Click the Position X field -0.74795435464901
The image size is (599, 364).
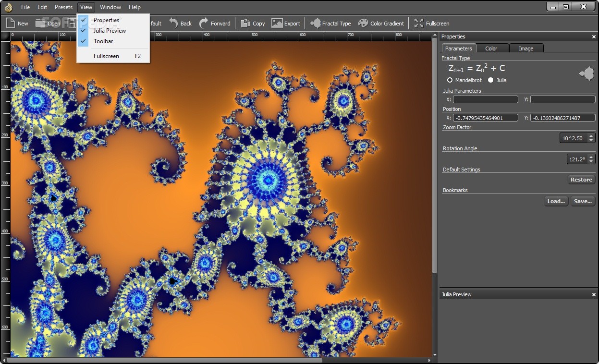(486, 118)
